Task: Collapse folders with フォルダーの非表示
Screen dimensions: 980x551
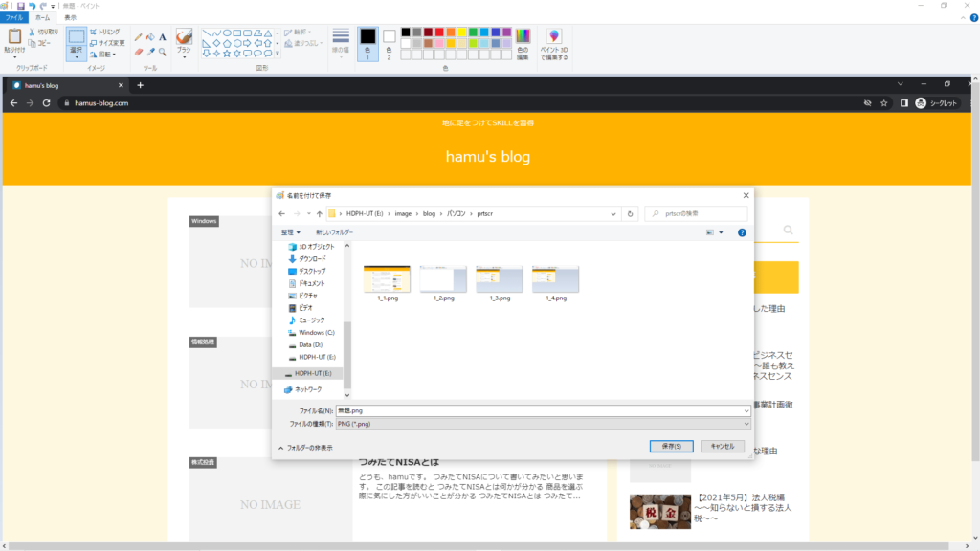Action: tap(305, 448)
